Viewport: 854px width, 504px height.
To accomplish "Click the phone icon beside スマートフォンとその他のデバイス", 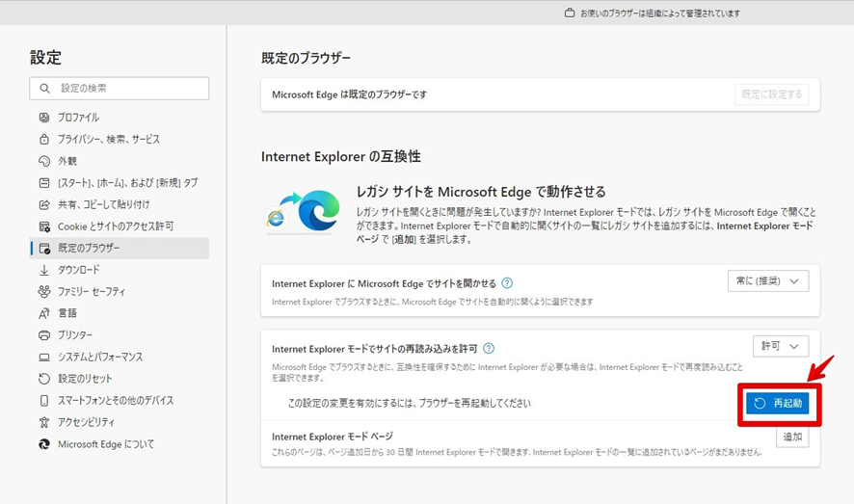I will point(44,401).
